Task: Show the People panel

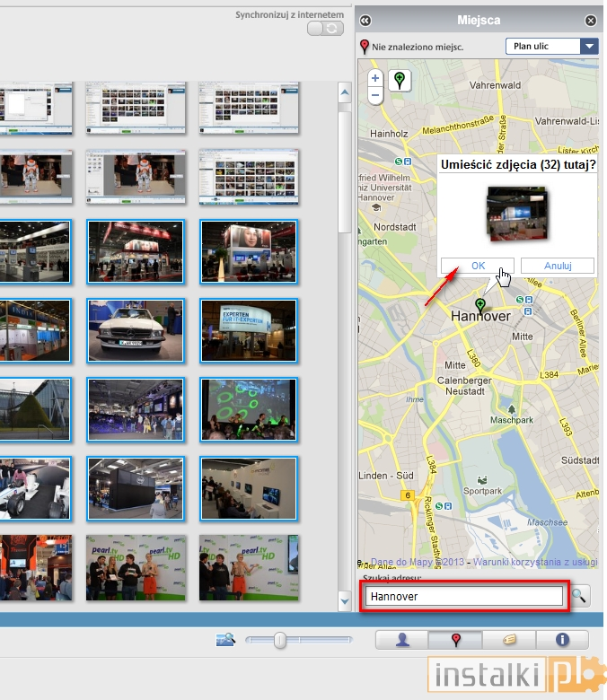Action: (401, 640)
